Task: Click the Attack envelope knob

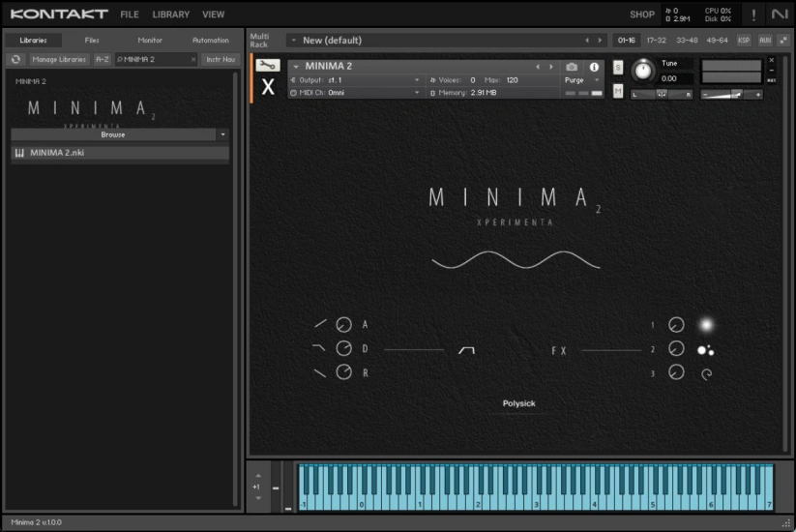Action: click(343, 325)
